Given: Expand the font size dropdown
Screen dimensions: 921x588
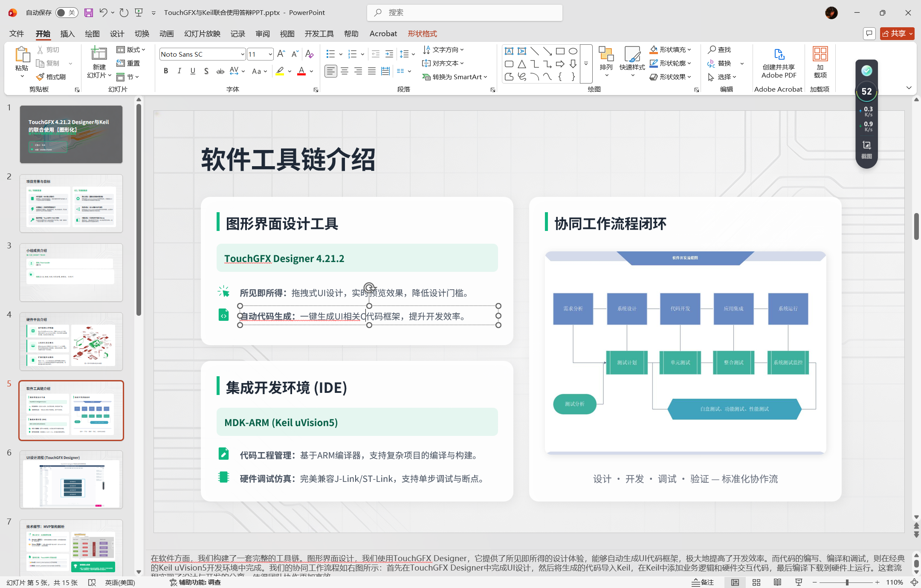Looking at the screenshot, I should [x=270, y=54].
